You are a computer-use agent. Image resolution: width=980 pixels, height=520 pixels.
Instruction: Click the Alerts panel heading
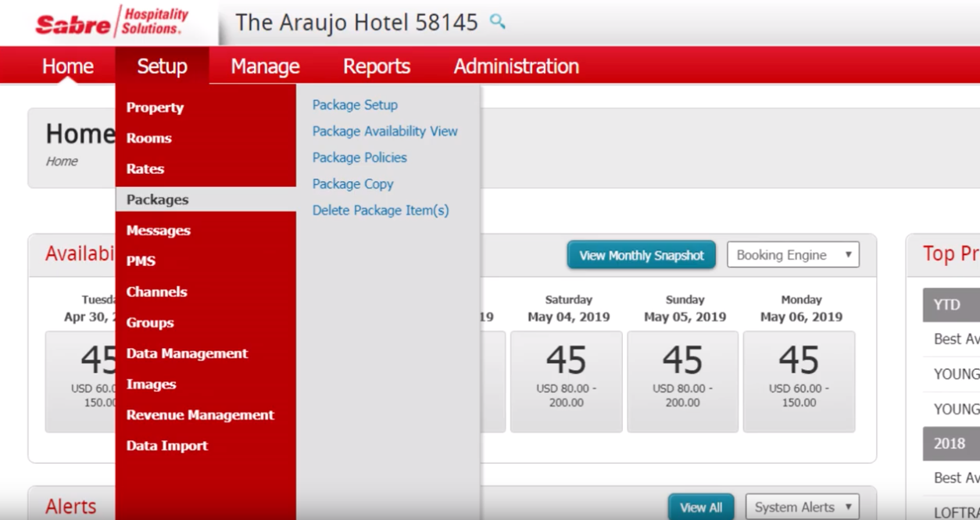pos(70,507)
